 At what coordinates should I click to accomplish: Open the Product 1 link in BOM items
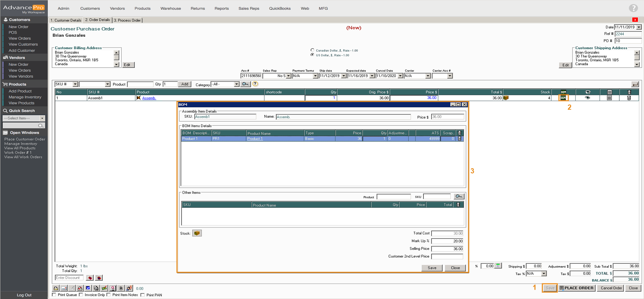(255, 139)
